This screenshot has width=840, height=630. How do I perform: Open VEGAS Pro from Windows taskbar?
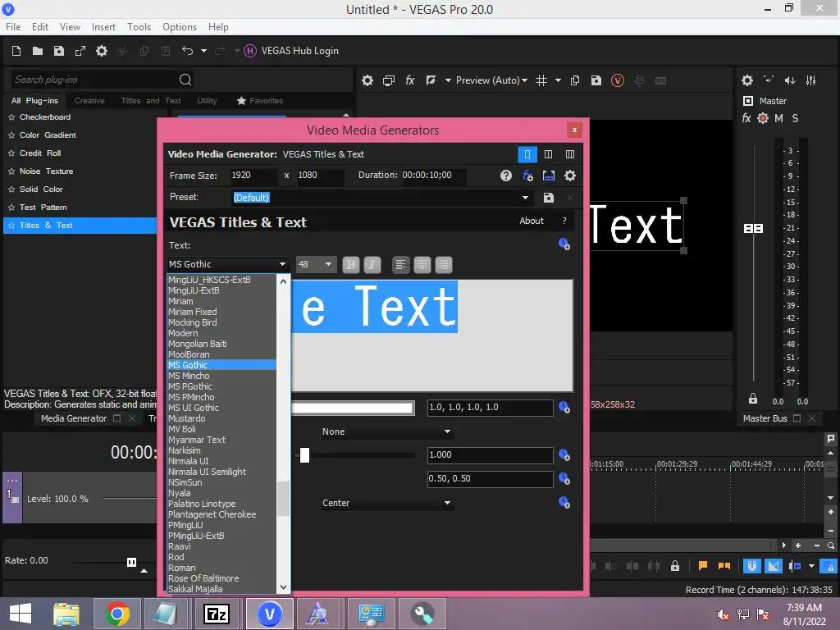pos(269,614)
